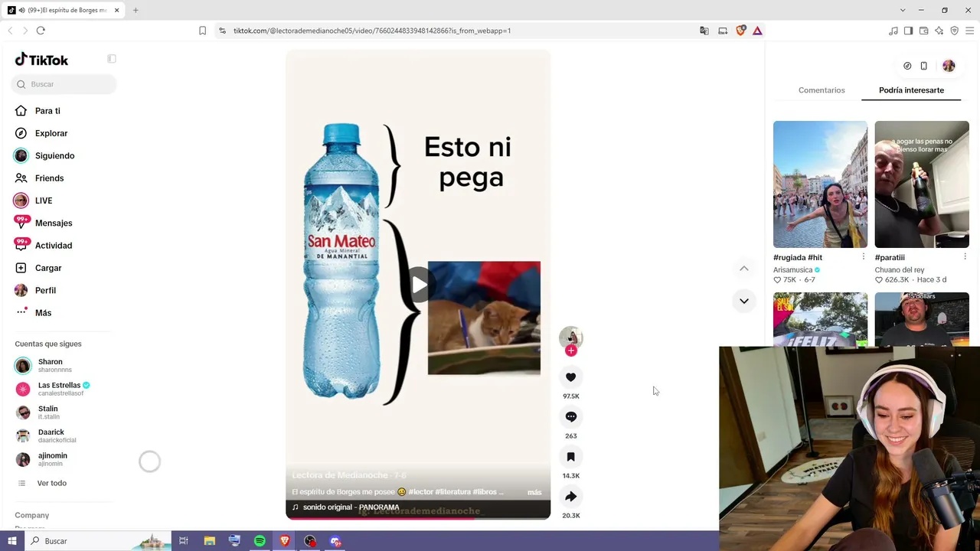Open a new browser tab
The height and width of the screenshot is (551, 980).
click(136, 10)
